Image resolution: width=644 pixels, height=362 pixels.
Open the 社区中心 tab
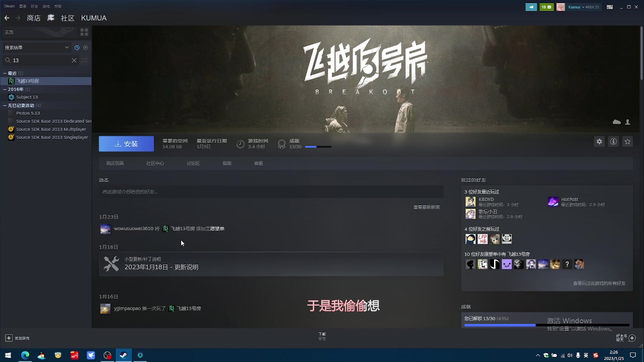155,163
